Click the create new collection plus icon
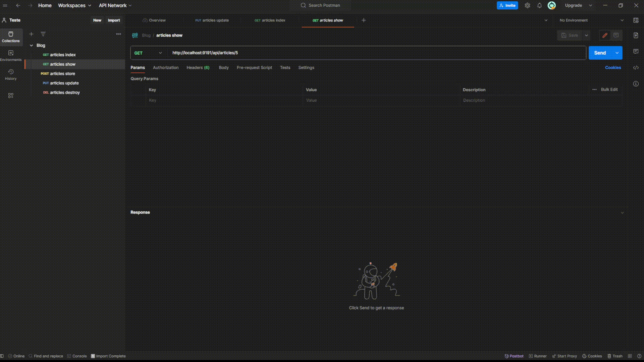Screen dimensions: 644x362 click(31, 34)
